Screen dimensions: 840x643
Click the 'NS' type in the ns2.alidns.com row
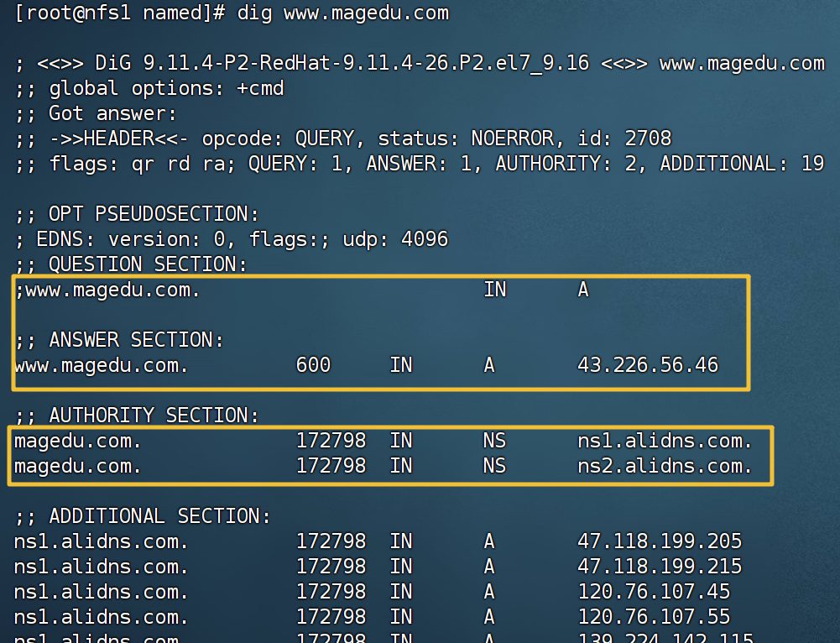pos(494,466)
